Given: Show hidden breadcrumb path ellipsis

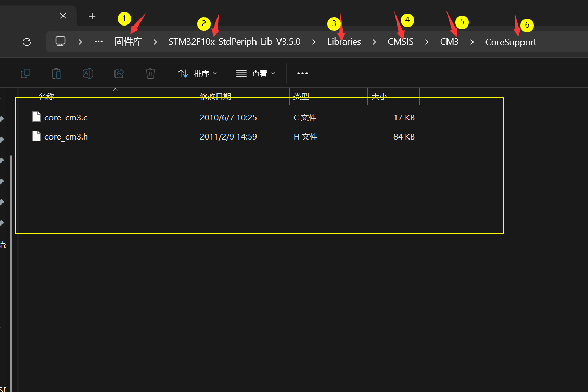Looking at the screenshot, I should (99, 42).
